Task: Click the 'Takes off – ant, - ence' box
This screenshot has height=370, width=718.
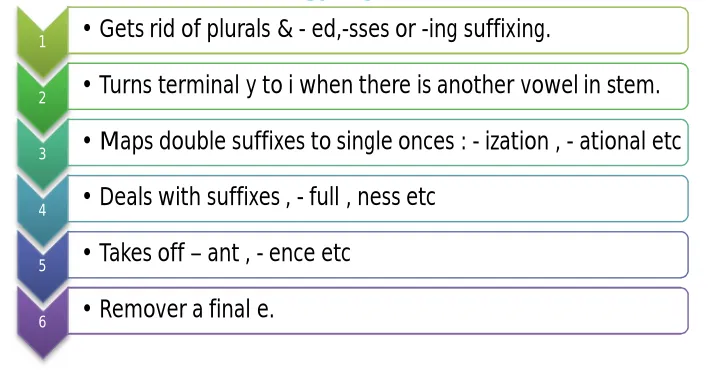Action: coord(378,254)
